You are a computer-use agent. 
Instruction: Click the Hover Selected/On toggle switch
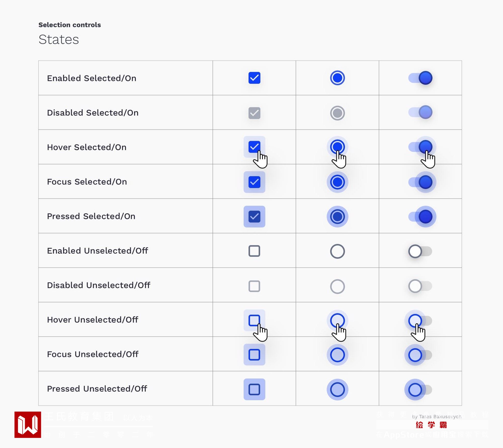tap(420, 147)
